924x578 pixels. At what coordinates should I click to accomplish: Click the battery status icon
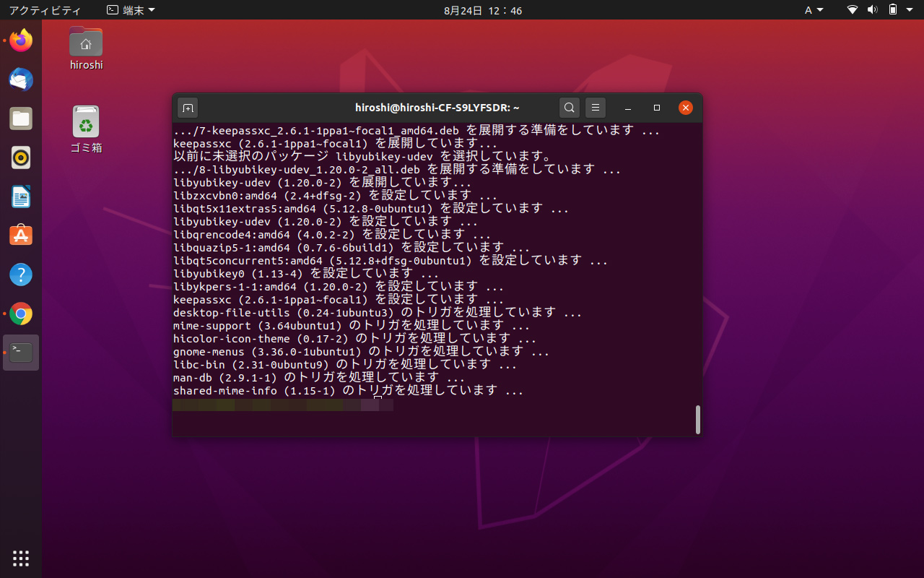coord(893,10)
